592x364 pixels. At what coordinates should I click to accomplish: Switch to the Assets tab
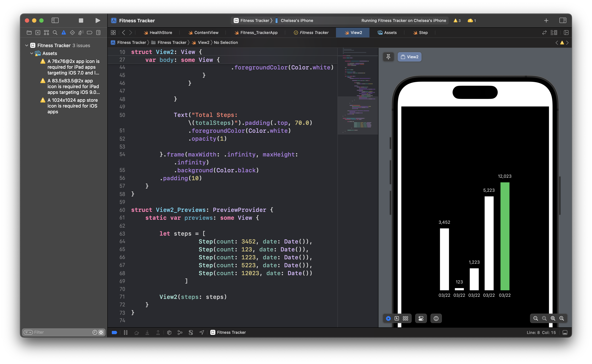[x=387, y=33]
